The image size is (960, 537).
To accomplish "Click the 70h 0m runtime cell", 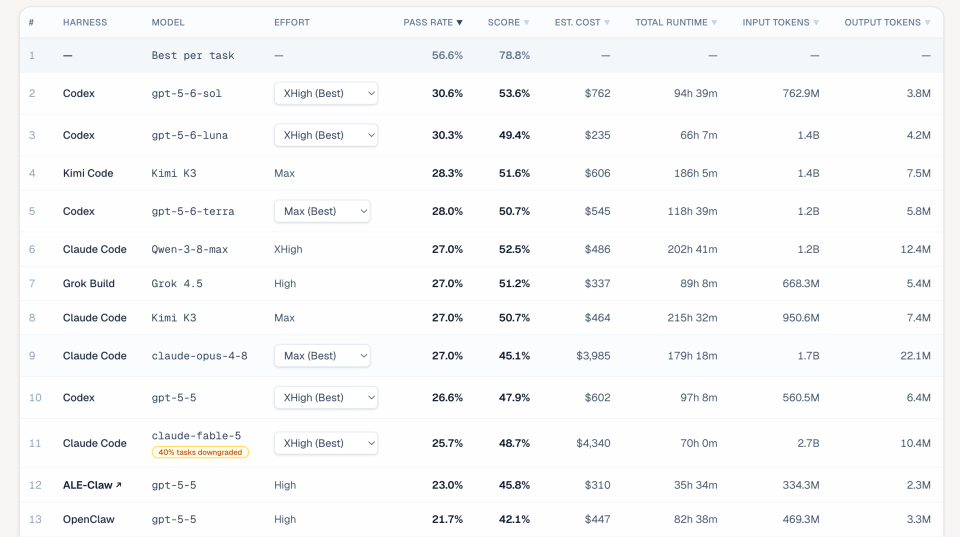I will coord(699,443).
